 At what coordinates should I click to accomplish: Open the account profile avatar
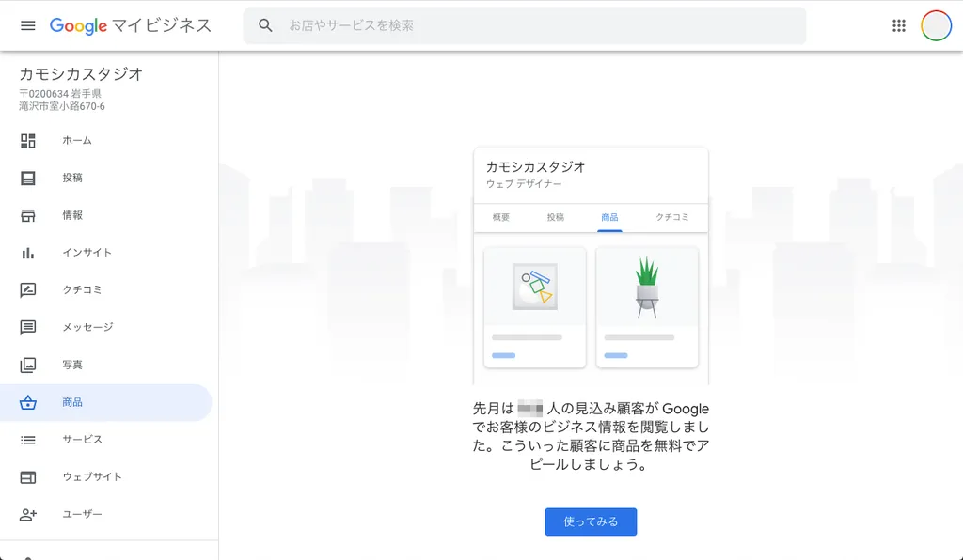pyautogui.click(x=936, y=25)
